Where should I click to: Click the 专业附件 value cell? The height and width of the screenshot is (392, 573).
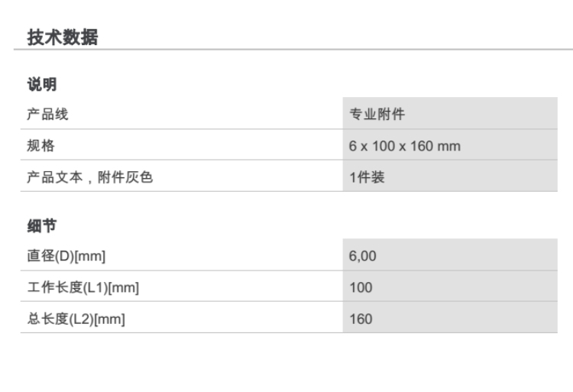[377, 115]
